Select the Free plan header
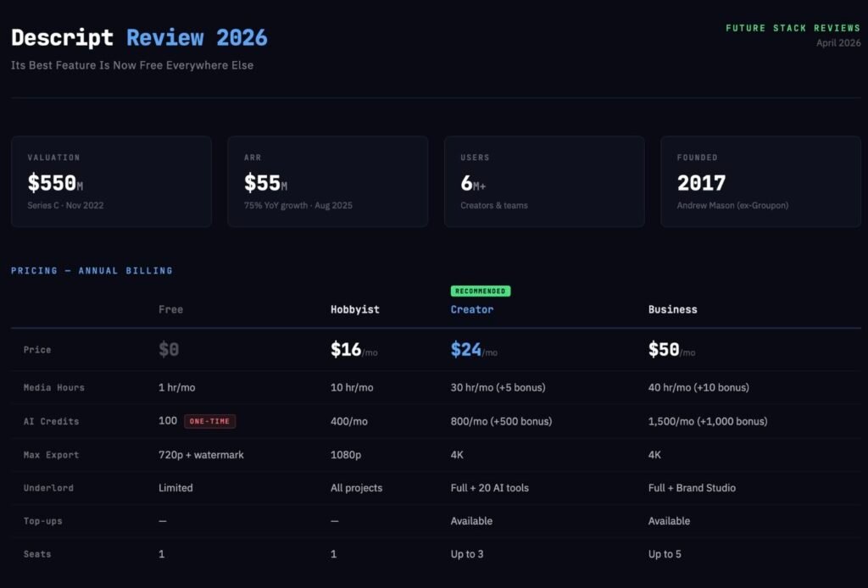Image resolution: width=868 pixels, height=588 pixels. click(x=171, y=309)
